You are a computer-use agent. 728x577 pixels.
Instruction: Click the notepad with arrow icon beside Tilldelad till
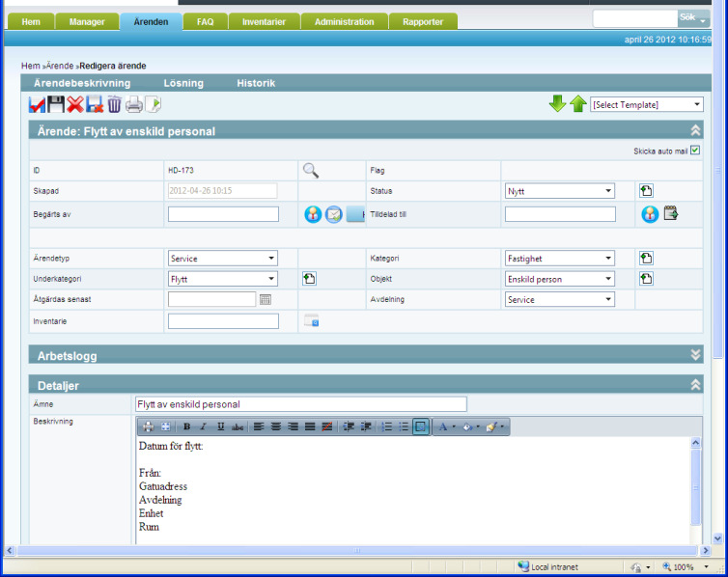(x=671, y=213)
